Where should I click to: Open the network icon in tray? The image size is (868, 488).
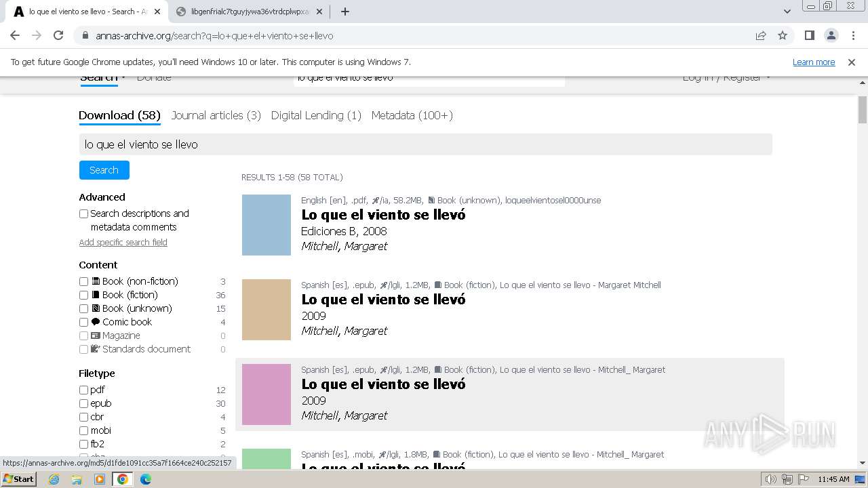[787, 479]
